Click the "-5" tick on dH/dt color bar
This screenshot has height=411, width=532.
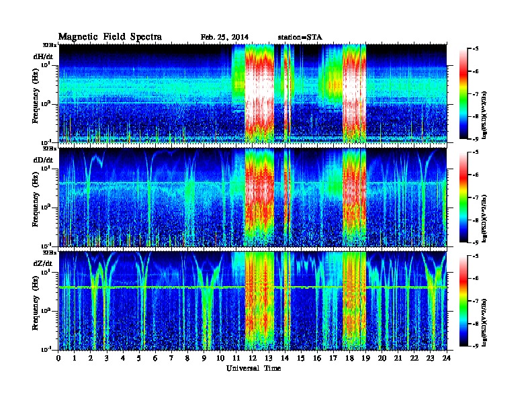[x=476, y=48]
